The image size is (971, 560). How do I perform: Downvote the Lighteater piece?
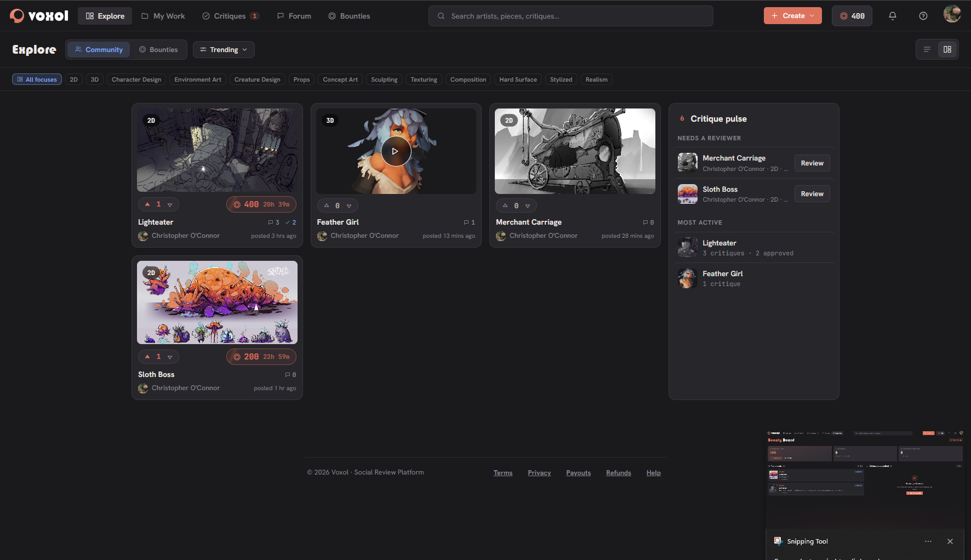(170, 204)
